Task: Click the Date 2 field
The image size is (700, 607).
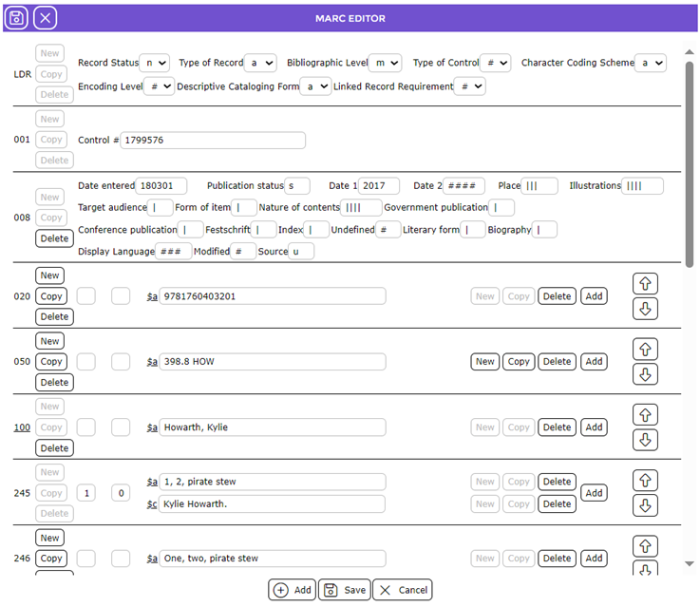Action: [464, 185]
